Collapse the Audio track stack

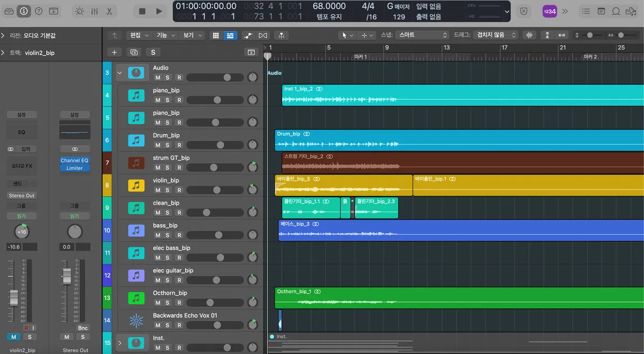pos(119,73)
